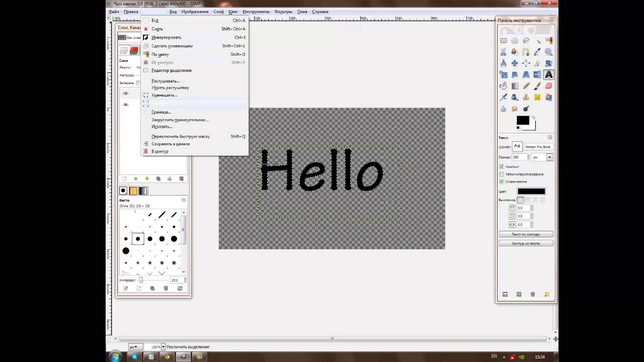Click the lower layer green arrow
The image size is (644, 362).
[x=147, y=178]
